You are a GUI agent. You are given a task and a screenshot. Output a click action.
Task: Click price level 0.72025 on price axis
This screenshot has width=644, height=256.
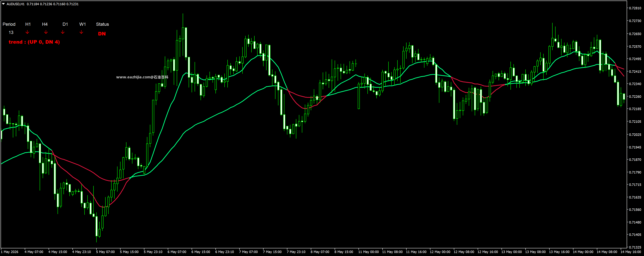click(x=635, y=135)
